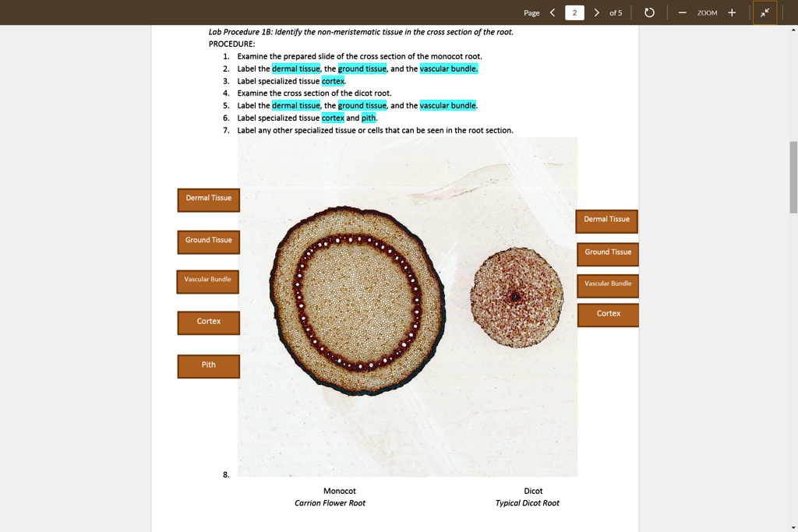
Task: Select the Pith label box
Action: (x=207, y=366)
